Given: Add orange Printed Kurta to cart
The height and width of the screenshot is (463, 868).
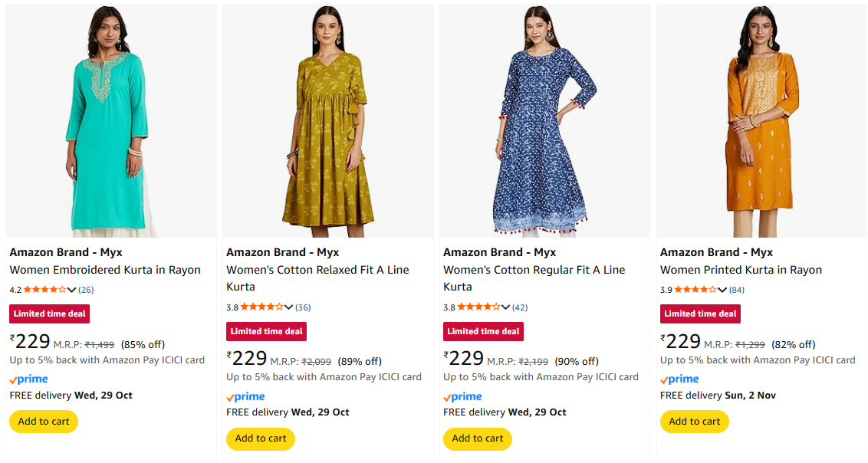Looking at the screenshot, I should coord(695,422).
